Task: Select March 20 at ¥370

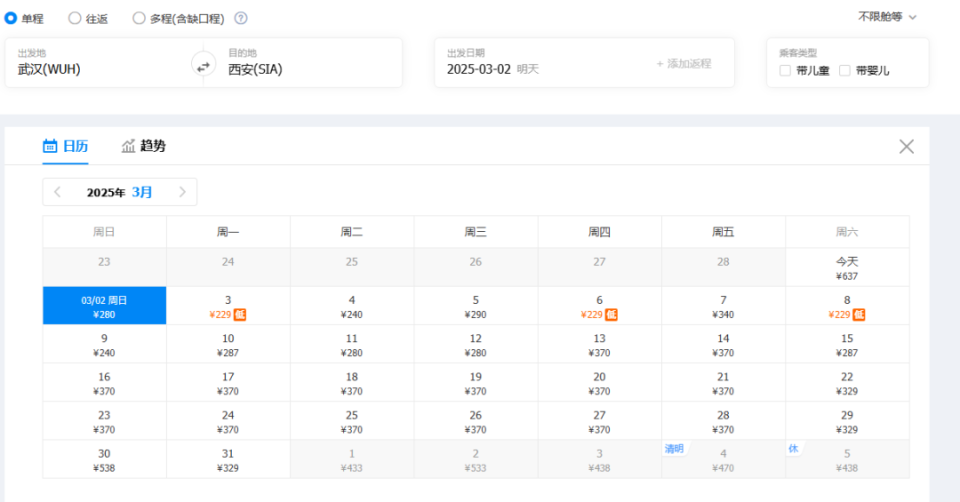Action: pyautogui.click(x=599, y=383)
